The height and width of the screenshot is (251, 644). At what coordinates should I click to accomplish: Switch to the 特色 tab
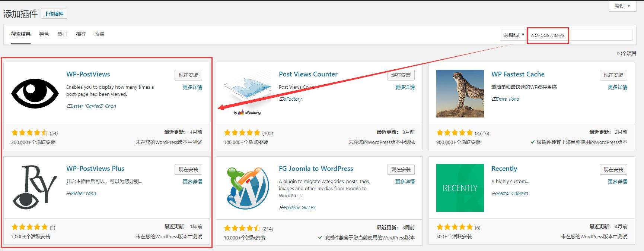tap(44, 34)
